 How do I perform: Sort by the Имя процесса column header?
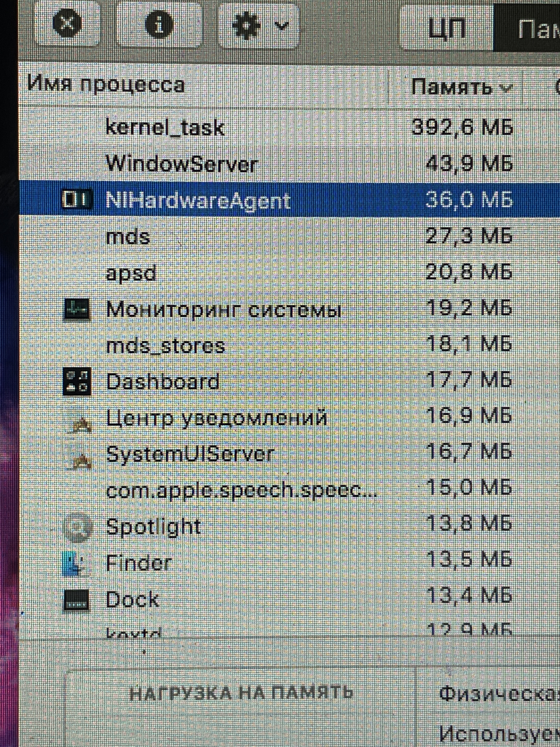106,85
